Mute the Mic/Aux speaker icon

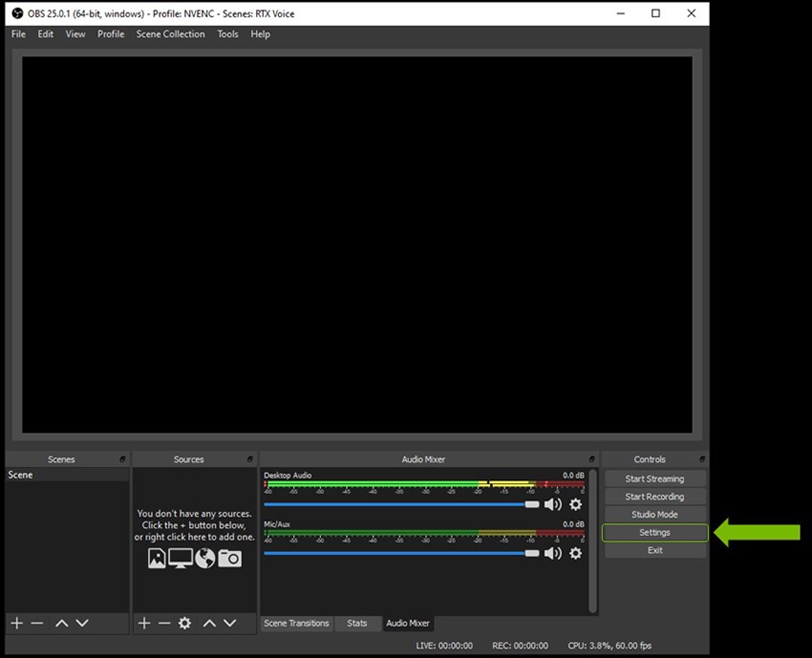[x=553, y=553]
